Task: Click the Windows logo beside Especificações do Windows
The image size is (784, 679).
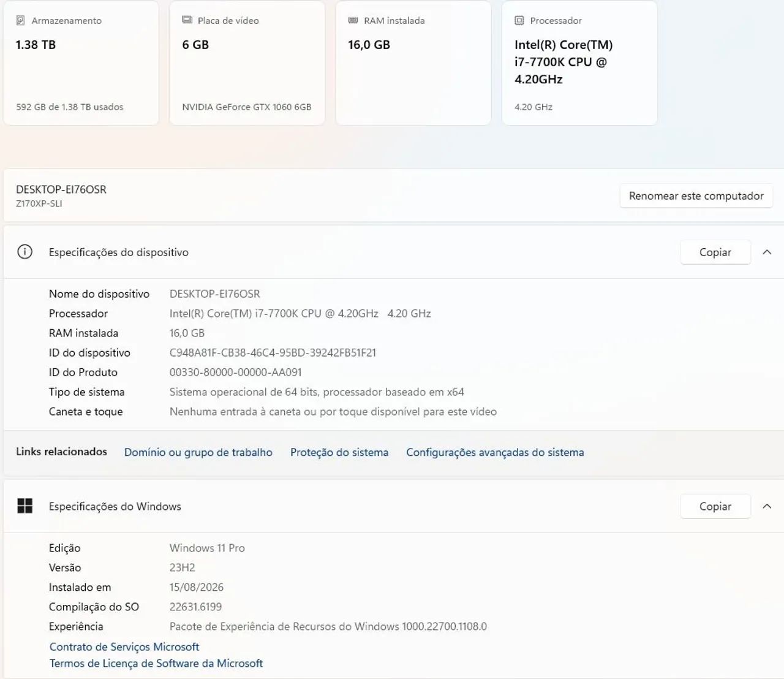Action: tap(24, 506)
